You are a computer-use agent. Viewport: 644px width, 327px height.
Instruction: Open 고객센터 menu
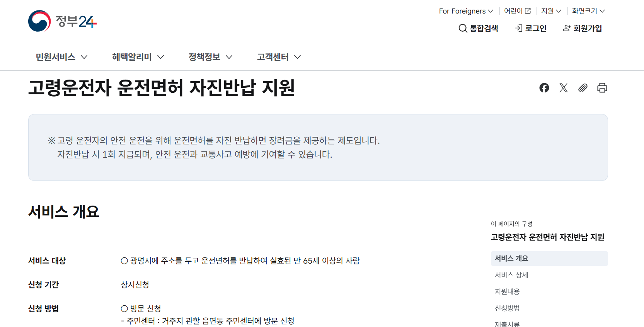click(x=279, y=57)
